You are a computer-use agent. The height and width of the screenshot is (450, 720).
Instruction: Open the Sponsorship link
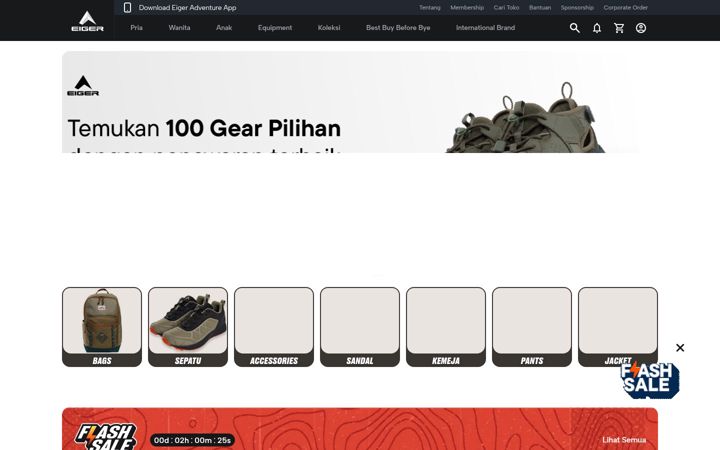click(x=577, y=7)
